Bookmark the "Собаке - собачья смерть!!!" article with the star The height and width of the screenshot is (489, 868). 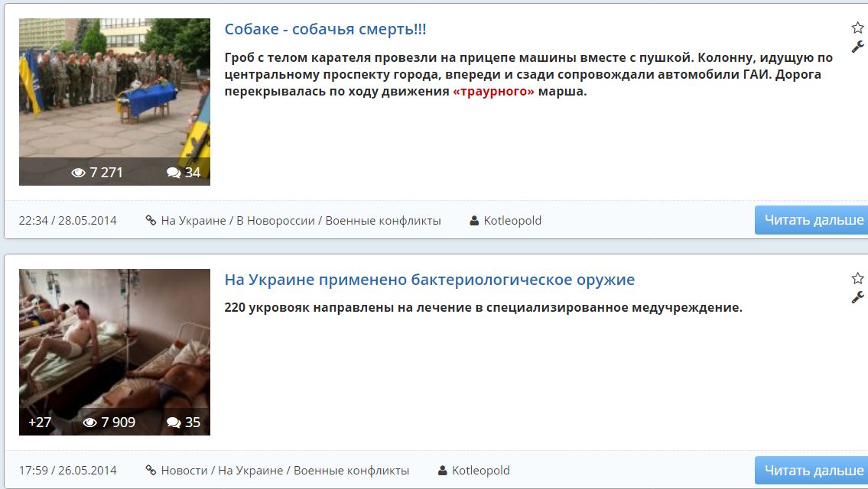[x=857, y=28]
